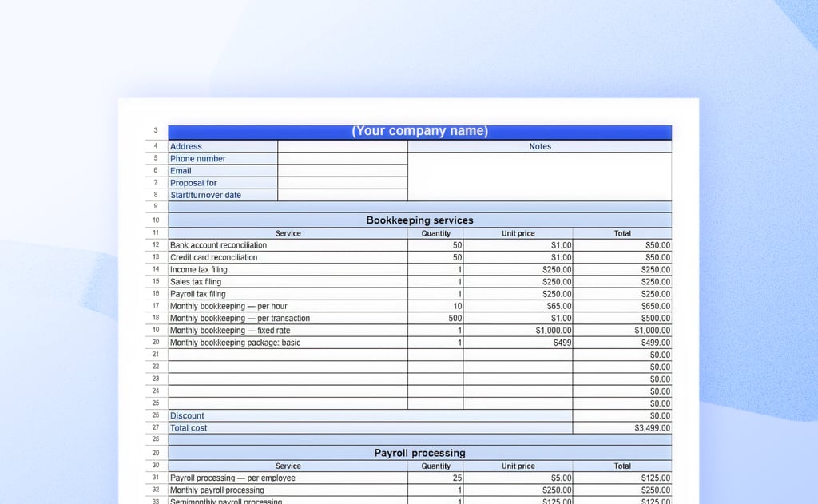This screenshot has height=504, width=818.
Task: Select the 'Phone number' label cell
Action: (x=223, y=159)
